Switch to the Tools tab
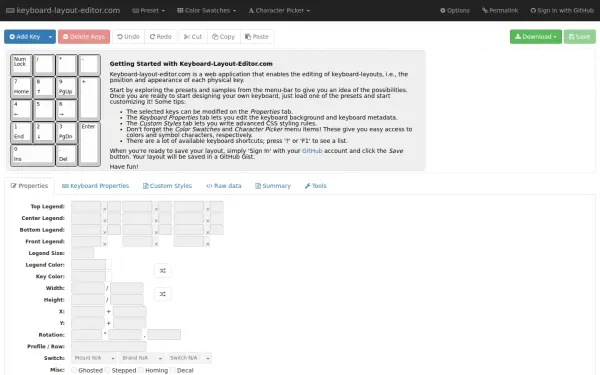 tap(316, 186)
